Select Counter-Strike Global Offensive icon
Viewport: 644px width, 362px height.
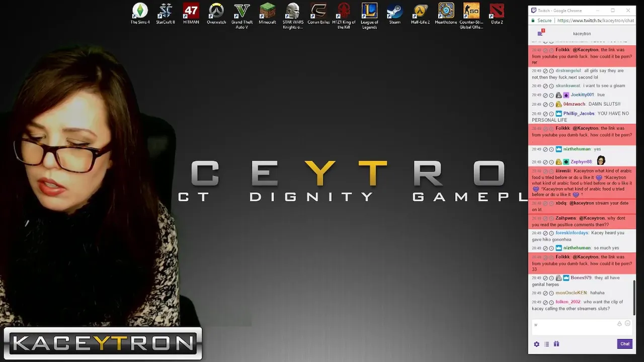[471, 16]
